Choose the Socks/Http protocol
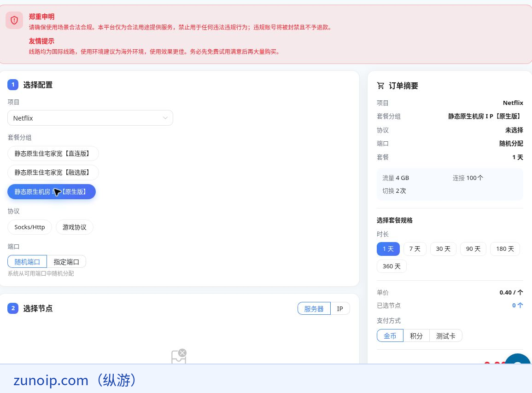Viewport: 532px width, 393px height. 29,227
